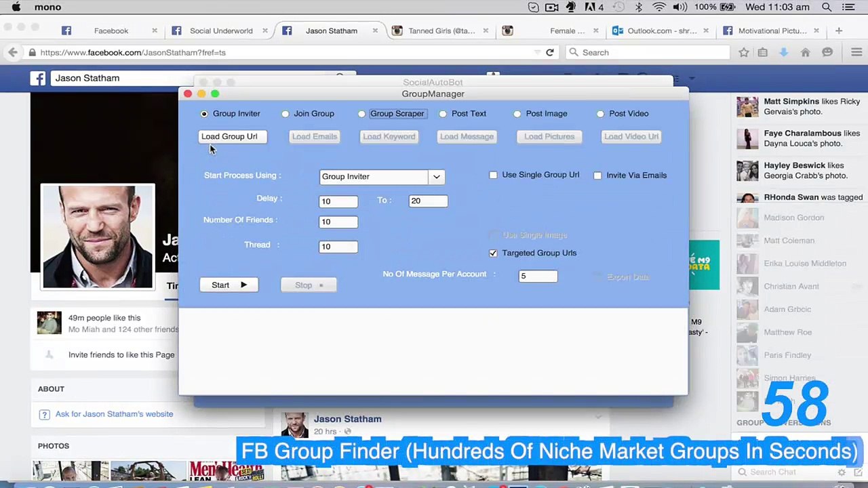This screenshot has width=868, height=488.
Task: Switch to the Outlook.com tab
Action: [x=661, y=30]
